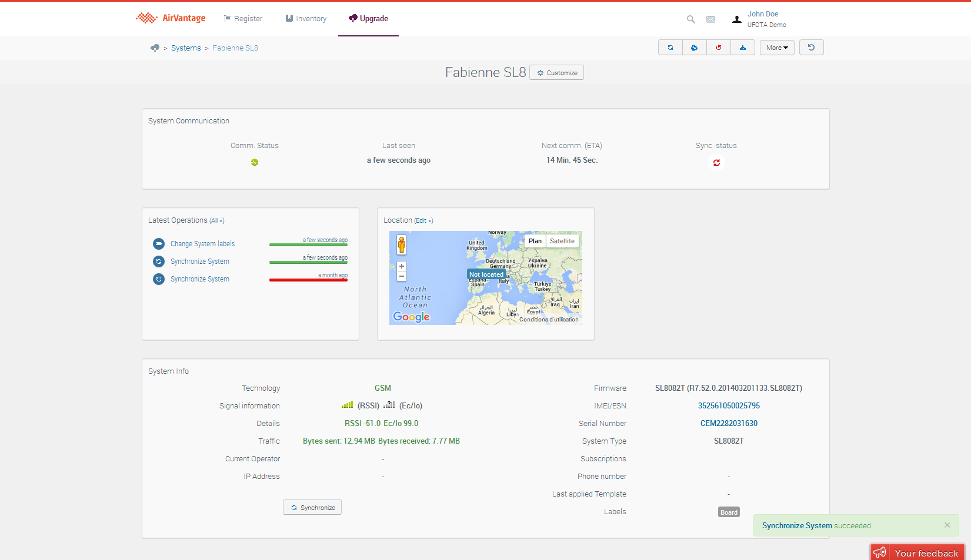Viewport: 971px width, 560px height.
Task: Open the Change System labels operation
Action: point(202,244)
